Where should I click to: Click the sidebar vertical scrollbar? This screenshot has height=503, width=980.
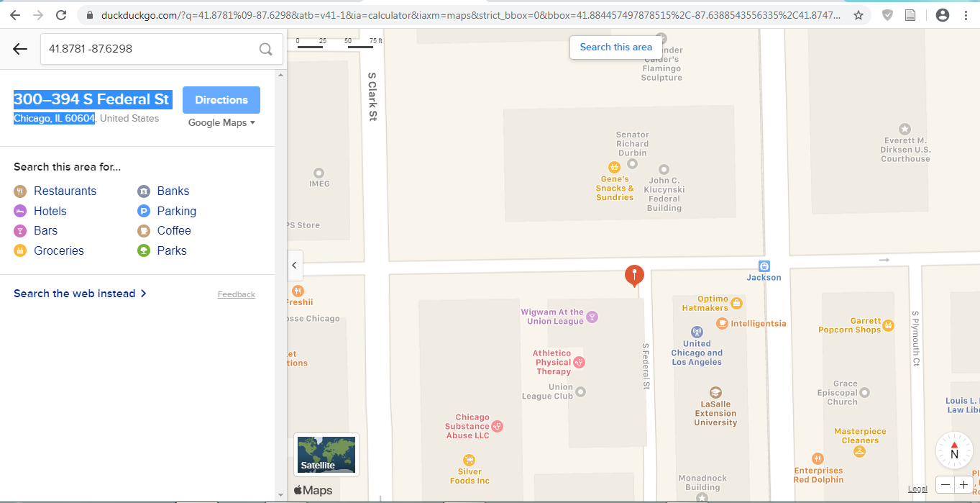click(x=281, y=284)
